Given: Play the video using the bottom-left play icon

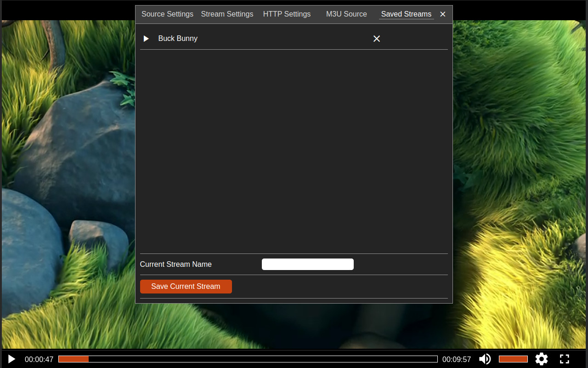Looking at the screenshot, I should [x=11, y=359].
